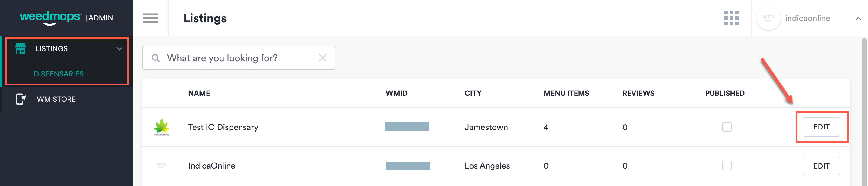The width and height of the screenshot is (868, 186).
Task: Click the WM Store phone icon
Action: (20, 98)
